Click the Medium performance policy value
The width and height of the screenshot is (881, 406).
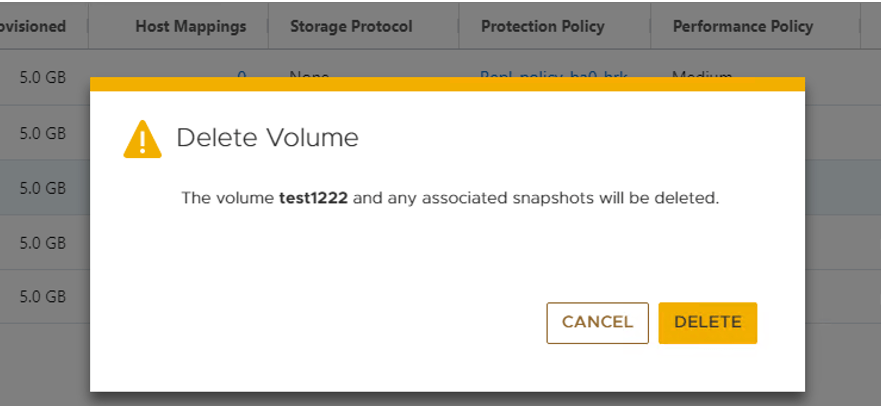tap(702, 74)
